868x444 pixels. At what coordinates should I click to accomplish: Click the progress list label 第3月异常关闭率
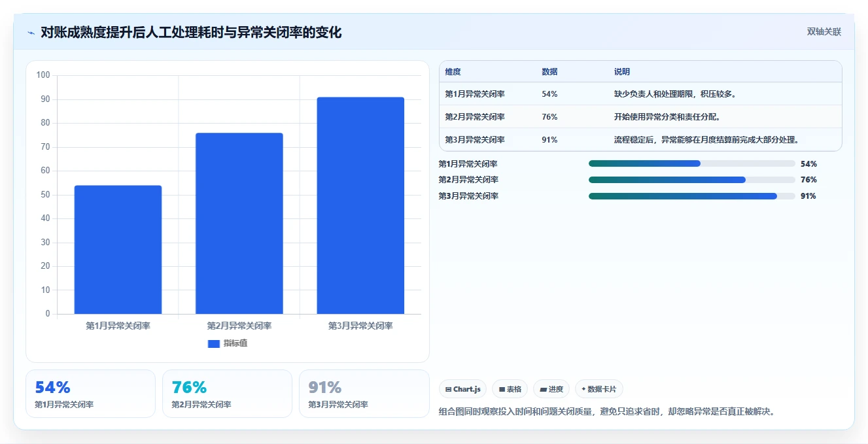(468, 196)
